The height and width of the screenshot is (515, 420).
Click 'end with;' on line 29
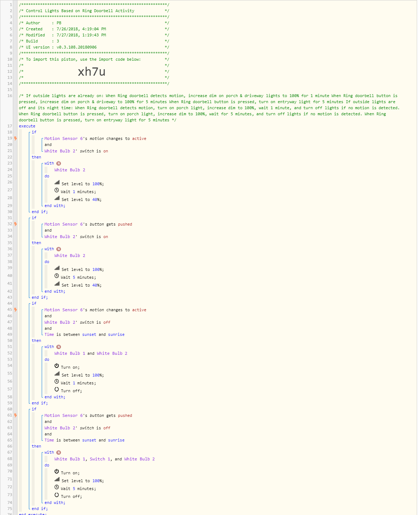tap(55, 206)
